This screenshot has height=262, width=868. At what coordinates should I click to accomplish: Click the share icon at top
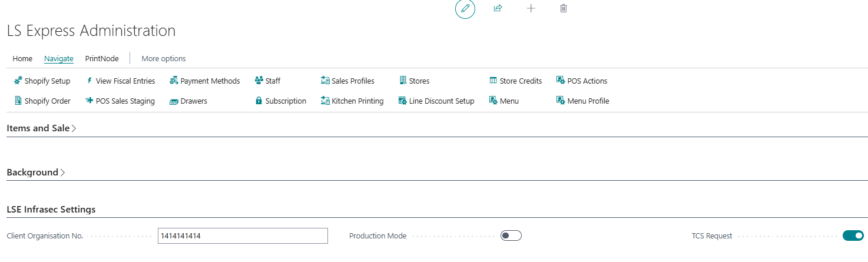tap(498, 9)
